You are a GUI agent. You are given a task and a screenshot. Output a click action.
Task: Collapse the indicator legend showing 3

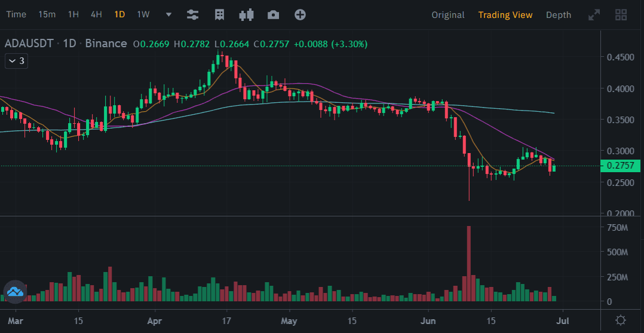17,60
